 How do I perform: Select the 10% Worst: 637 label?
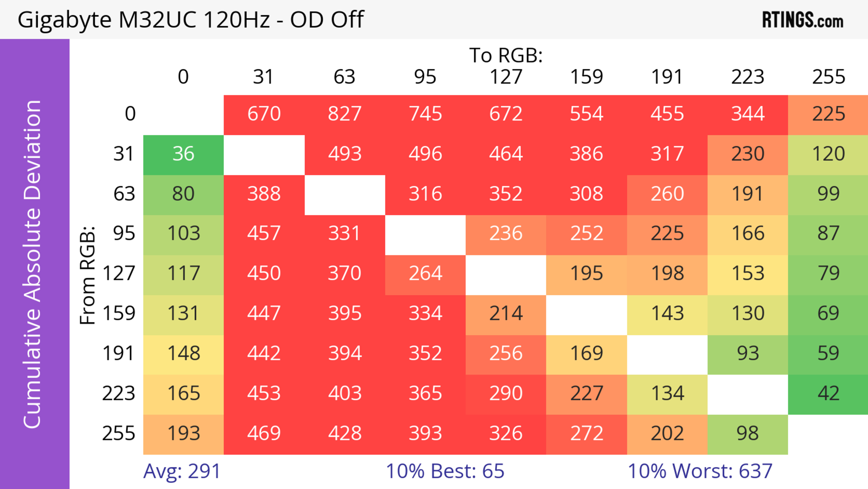click(x=700, y=471)
